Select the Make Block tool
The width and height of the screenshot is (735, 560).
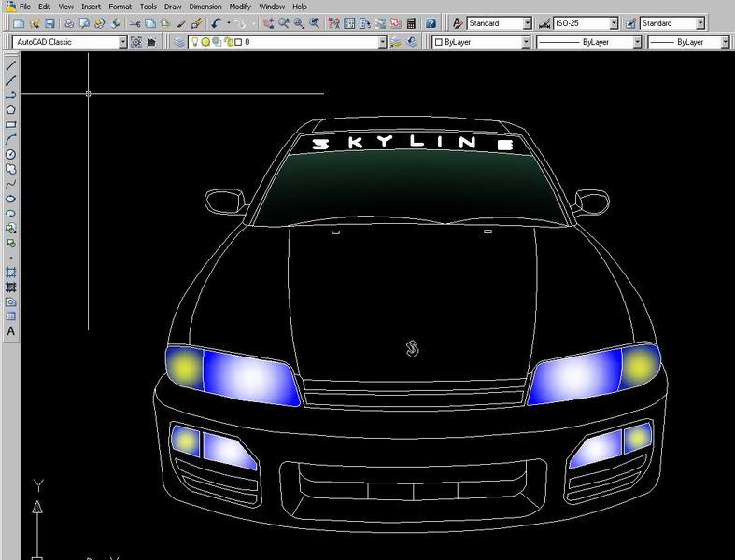pos(11,243)
